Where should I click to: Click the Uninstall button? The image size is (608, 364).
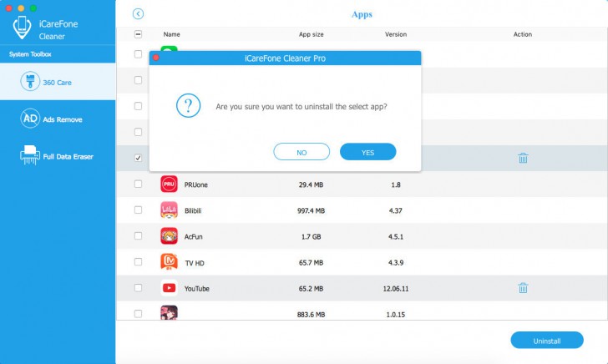click(x=547, y=341)
